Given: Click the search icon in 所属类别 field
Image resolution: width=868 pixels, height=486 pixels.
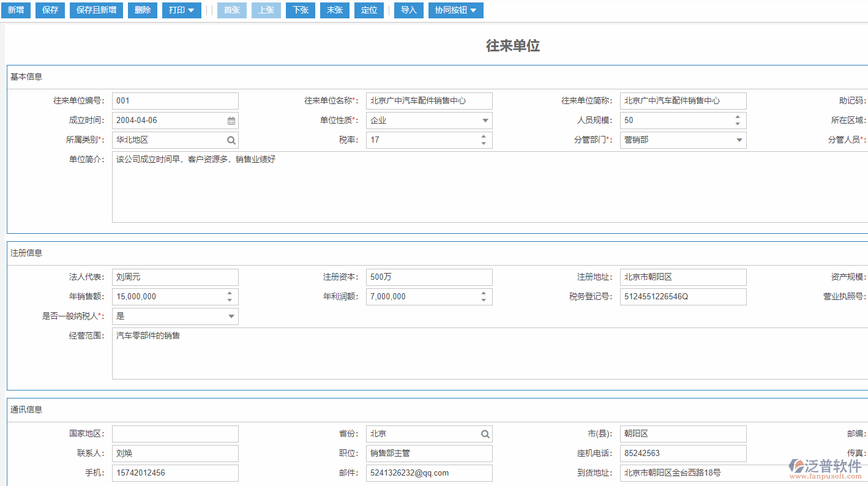Looking at the screenshot, I should [231, 140].
